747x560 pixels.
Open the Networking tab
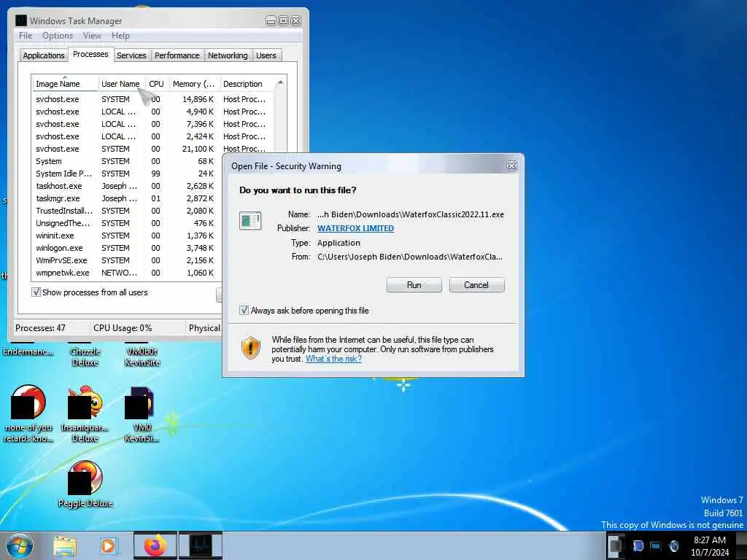click(228, 55)
